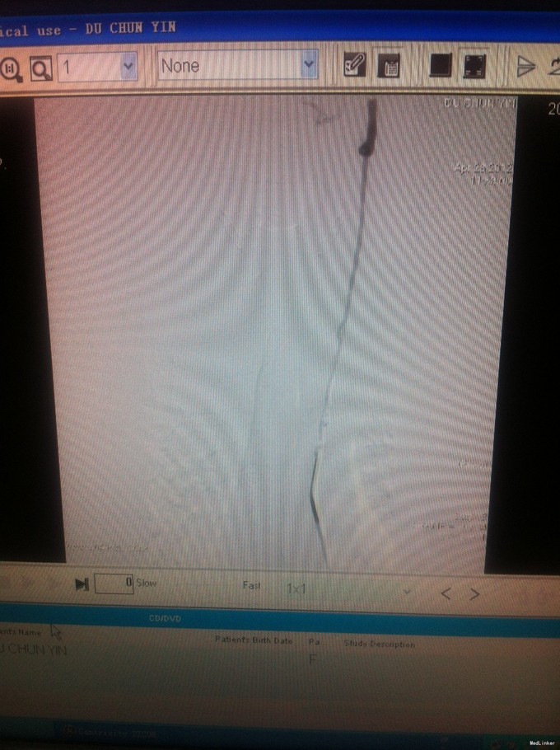Screen dimensions: 560x750
Task: Click the step-forward frame button
Action: (x=82, y=584)
